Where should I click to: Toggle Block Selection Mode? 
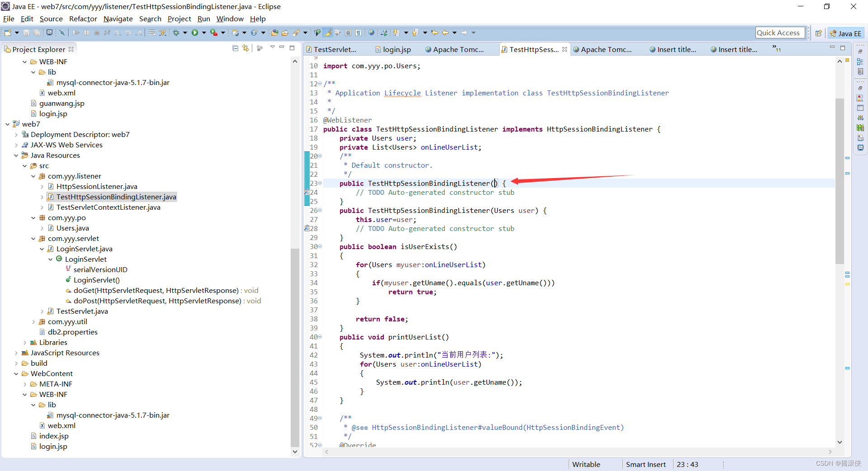(x=348, y=33)
